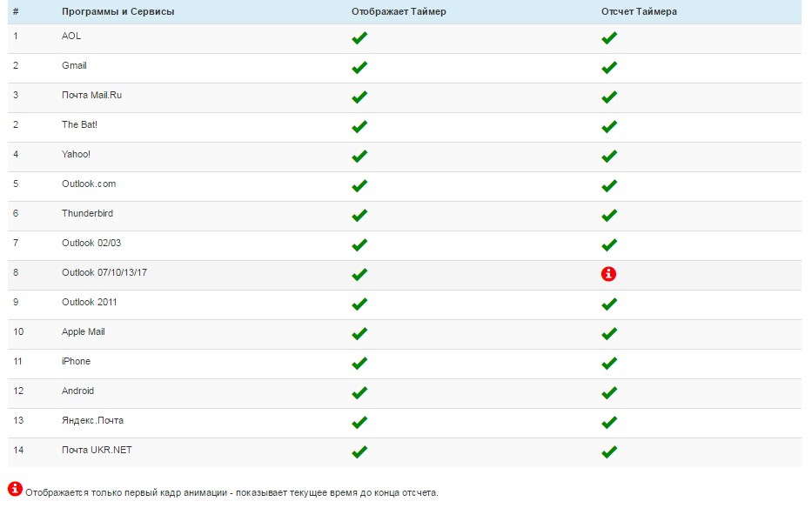Viewport: 812px width, 508px height.
Task: Click Яндекс.Почта check under Отображает Таймер
Action: coord(359,422)
